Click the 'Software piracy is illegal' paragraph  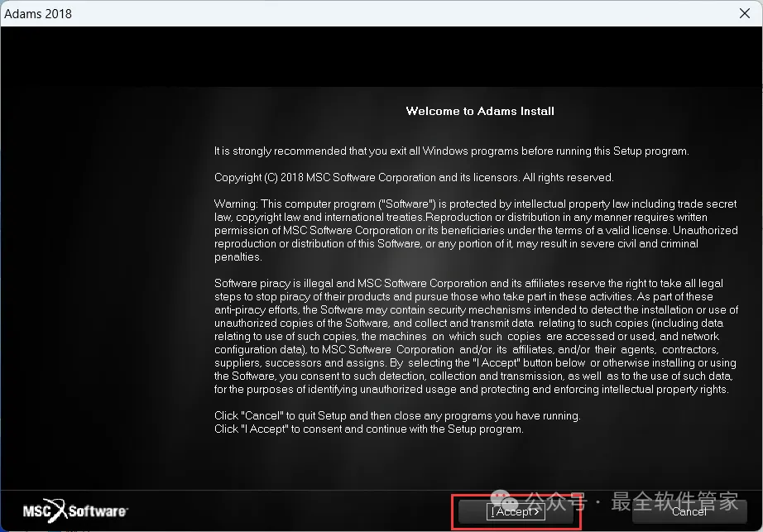click(x=477, y=336)
